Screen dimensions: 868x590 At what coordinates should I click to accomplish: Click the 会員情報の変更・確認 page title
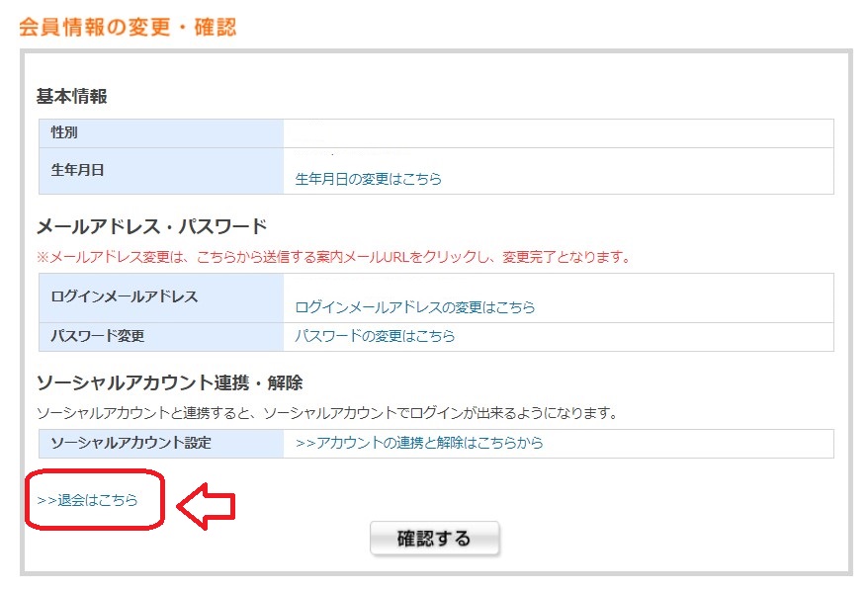point(128,27)
